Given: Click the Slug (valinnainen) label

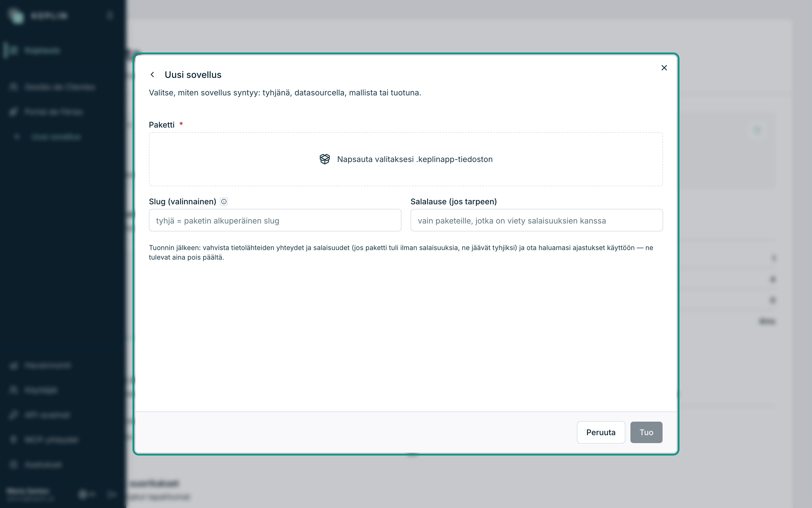Looking at the screenshot, I should [x=182, y=202].
